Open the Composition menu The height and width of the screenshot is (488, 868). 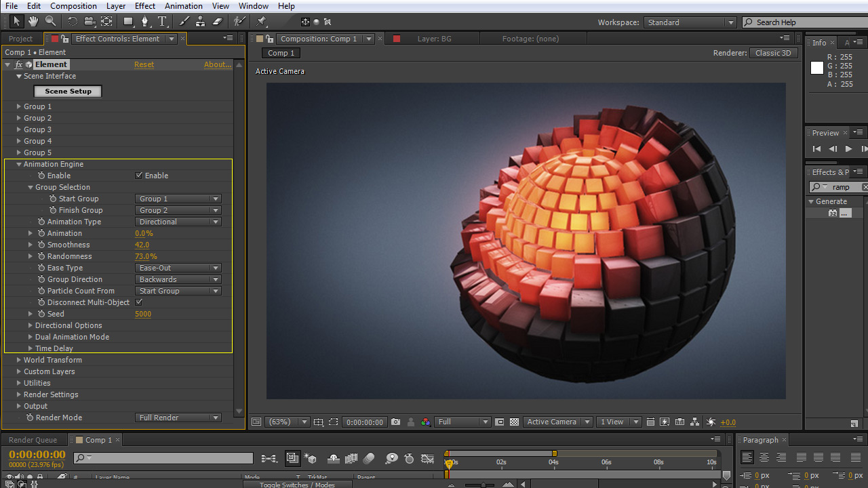pyautogui.click(x=73, y=5)
